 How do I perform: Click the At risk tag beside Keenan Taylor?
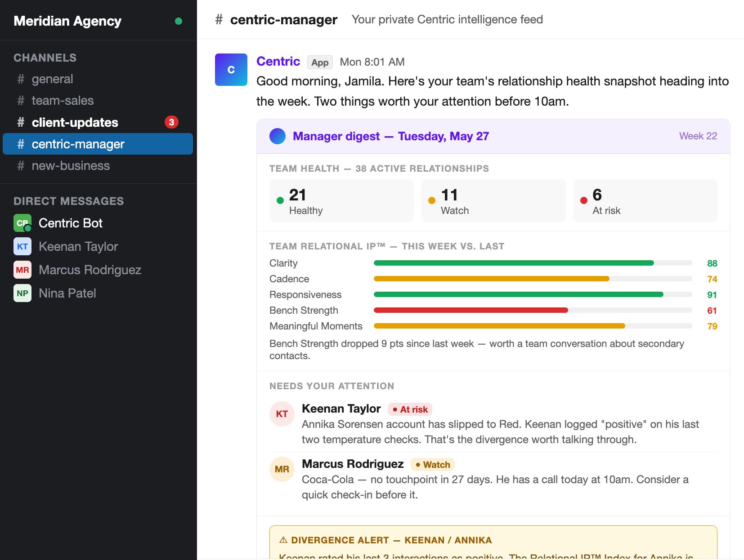tap(410, 409)
